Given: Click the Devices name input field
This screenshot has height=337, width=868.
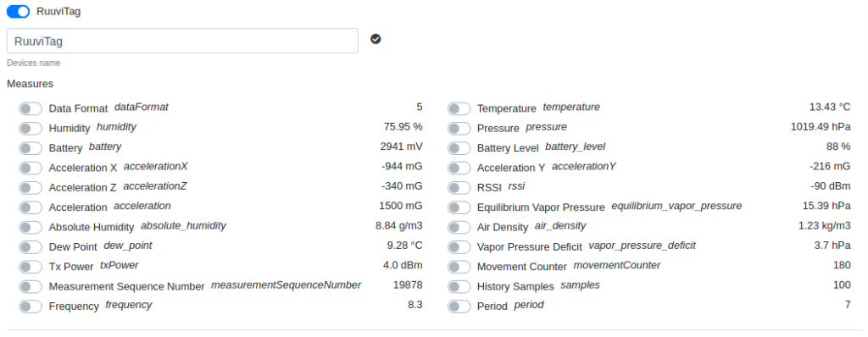Looking at the screenshot, I should coord(183,41).
